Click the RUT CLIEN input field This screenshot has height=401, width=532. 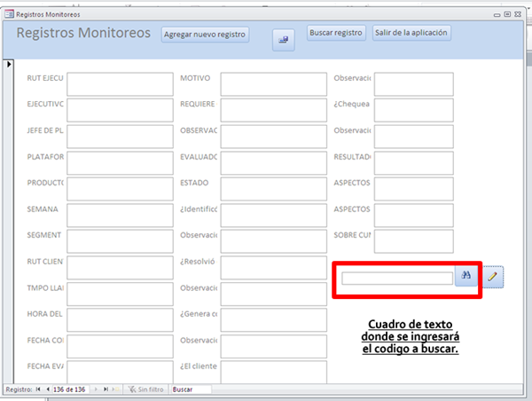tap(120, 268)
